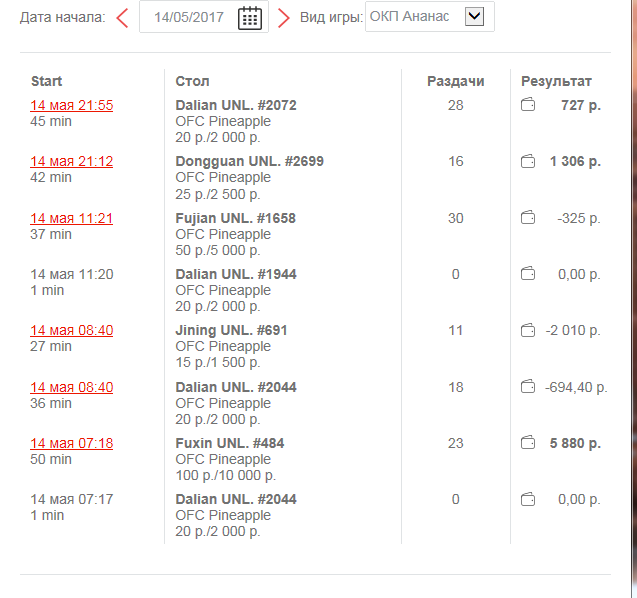The width and height of the screenshot is (637, 598).
Task: Click wallet icon beside 1 306 р. result
Action: [528, 161]
